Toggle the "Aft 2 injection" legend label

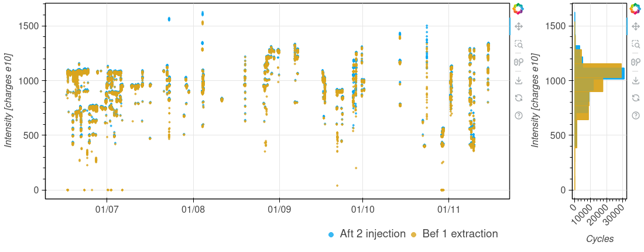pos(372,234)
